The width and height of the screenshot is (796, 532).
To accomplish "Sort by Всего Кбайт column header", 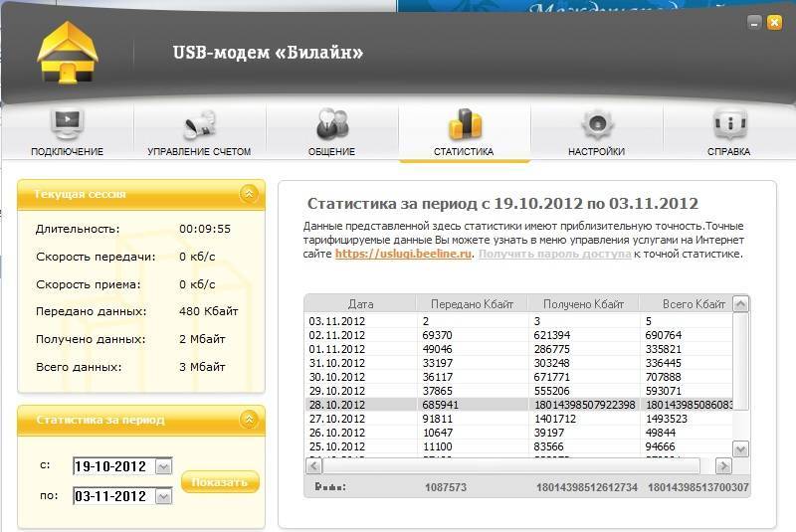I will pos(687,304).
